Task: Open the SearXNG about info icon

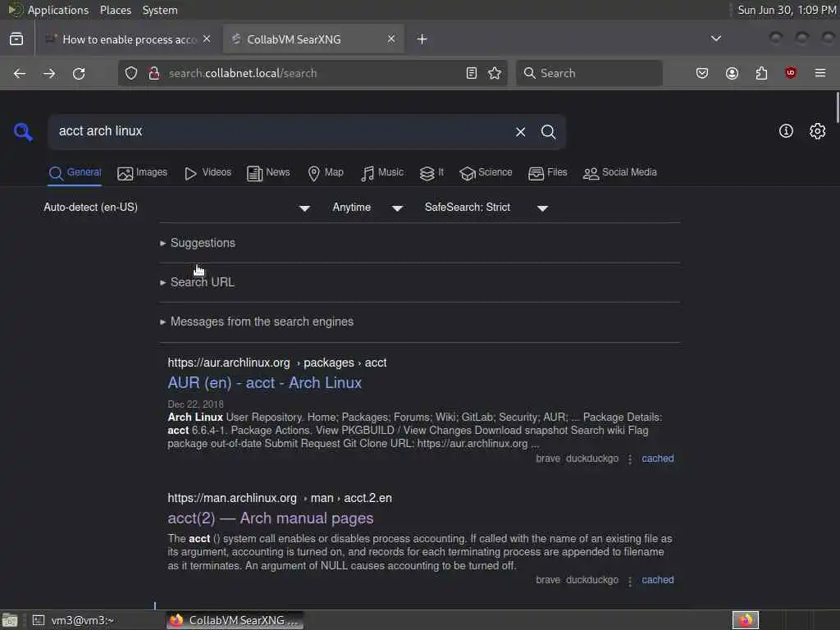Action: tap(786, 131)
